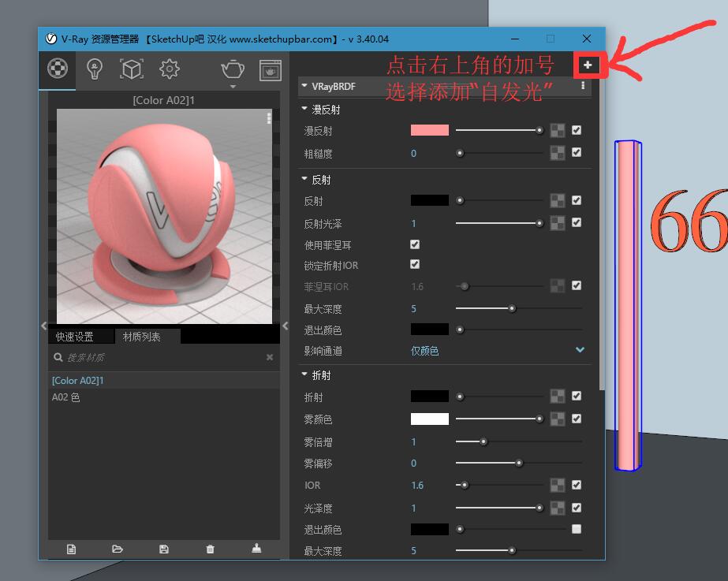The height and width of the screenshot is (581, 728).
Task: Click the 反射光泽 value 1
Action: click(x=413, y=224)
